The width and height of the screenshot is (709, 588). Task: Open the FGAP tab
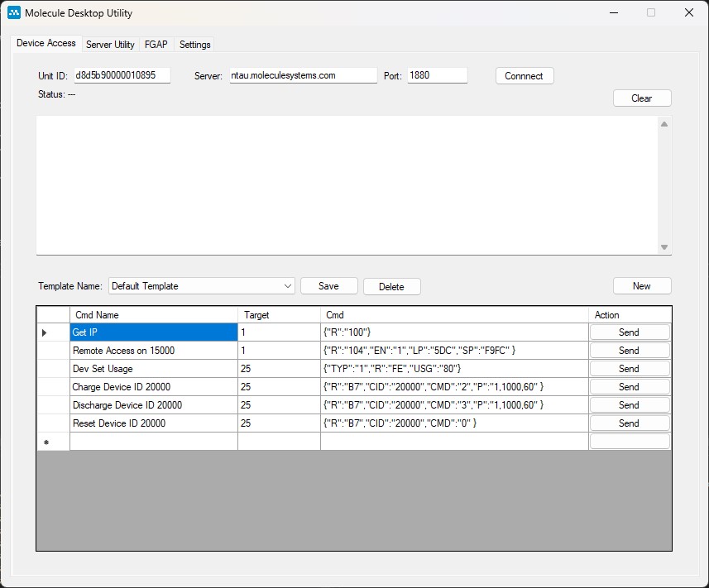coord(156,45)
